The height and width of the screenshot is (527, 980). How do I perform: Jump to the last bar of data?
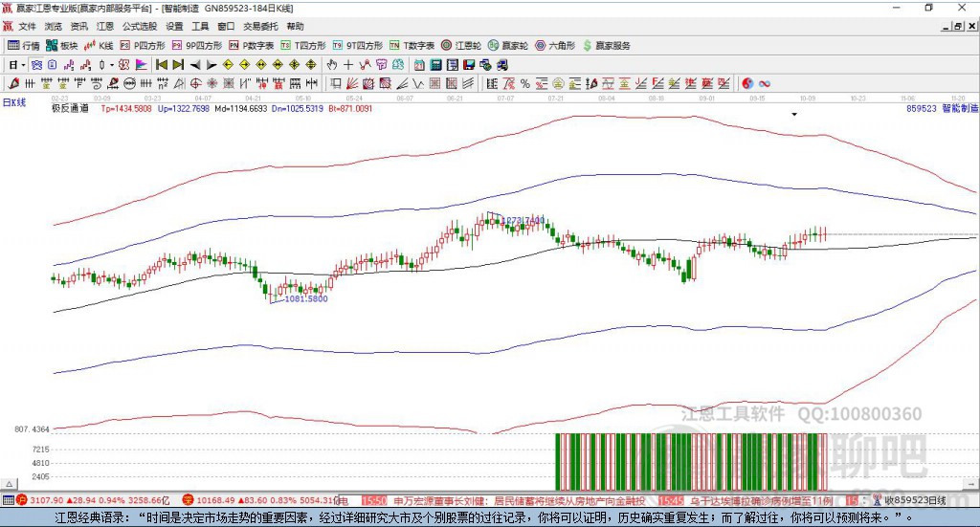[x=178, y=65]
